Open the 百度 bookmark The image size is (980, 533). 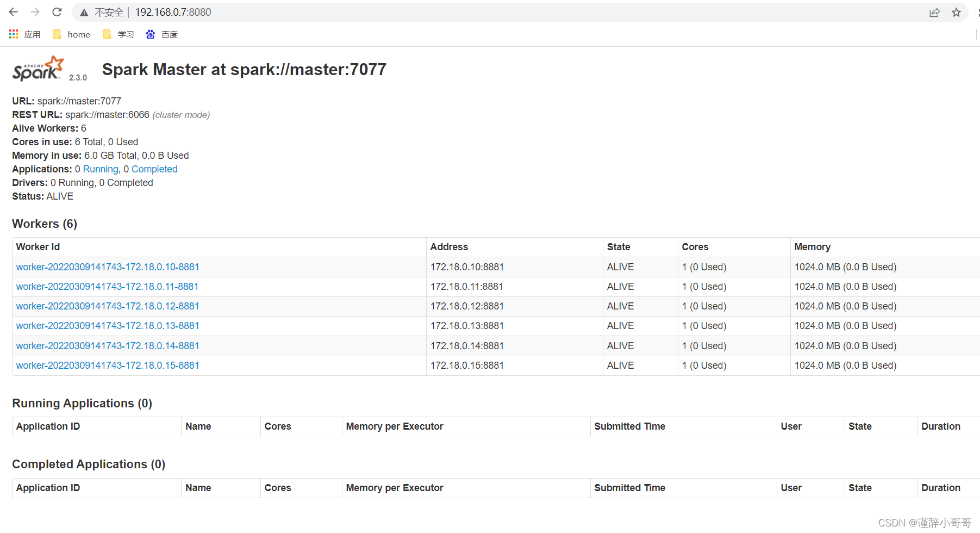pos(162,34)
